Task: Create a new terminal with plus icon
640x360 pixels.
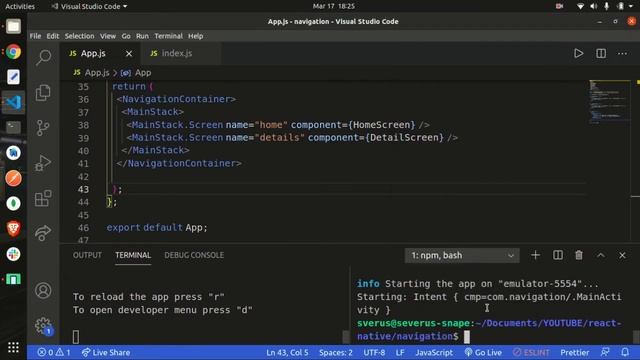Action: tap(536, 255)
